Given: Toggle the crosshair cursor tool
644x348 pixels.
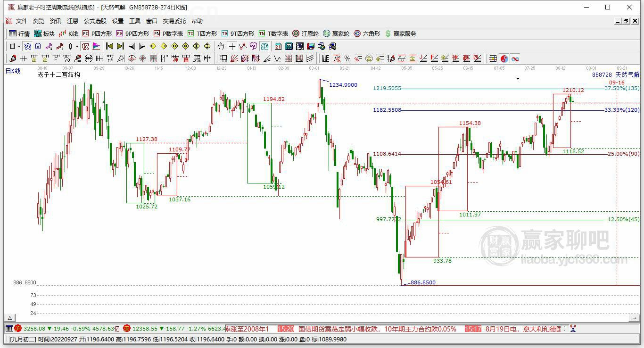Looking at the screenshot, I should pyautogui.click(x=232, y=46).
